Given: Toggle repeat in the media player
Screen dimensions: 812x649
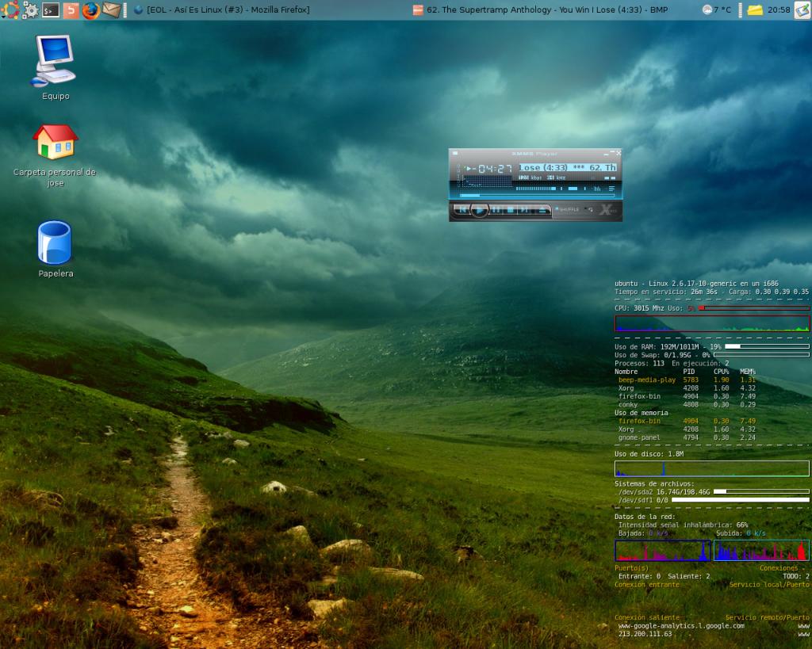Looking at the screenshot, I should 589,209.
